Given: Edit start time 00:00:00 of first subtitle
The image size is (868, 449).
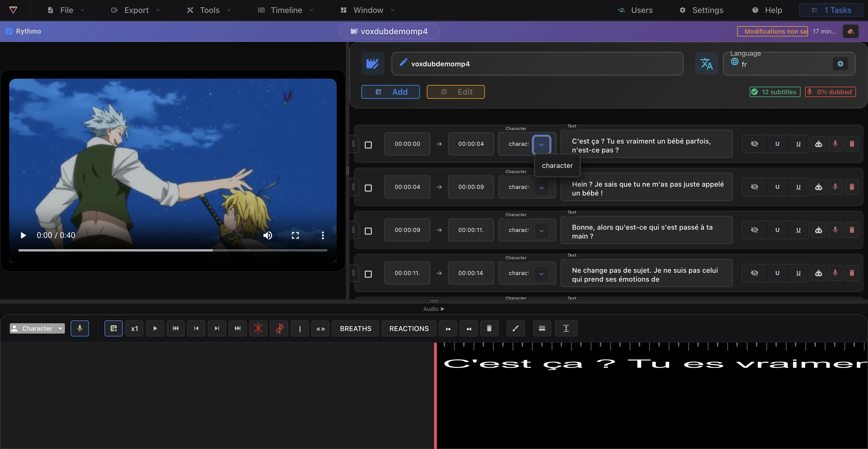Looking at the screenshot, I should (x=407, y=144).
